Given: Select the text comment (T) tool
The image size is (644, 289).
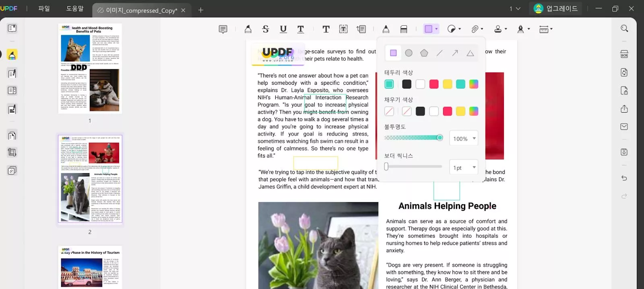Looking at the screenshot, I should coord(326,29).
